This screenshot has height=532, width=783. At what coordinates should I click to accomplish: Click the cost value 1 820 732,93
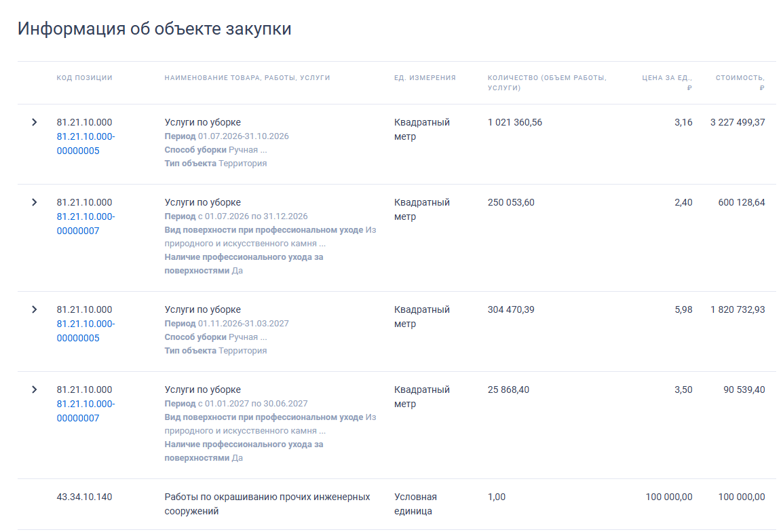pyautogui.click(x=738, y=309)
